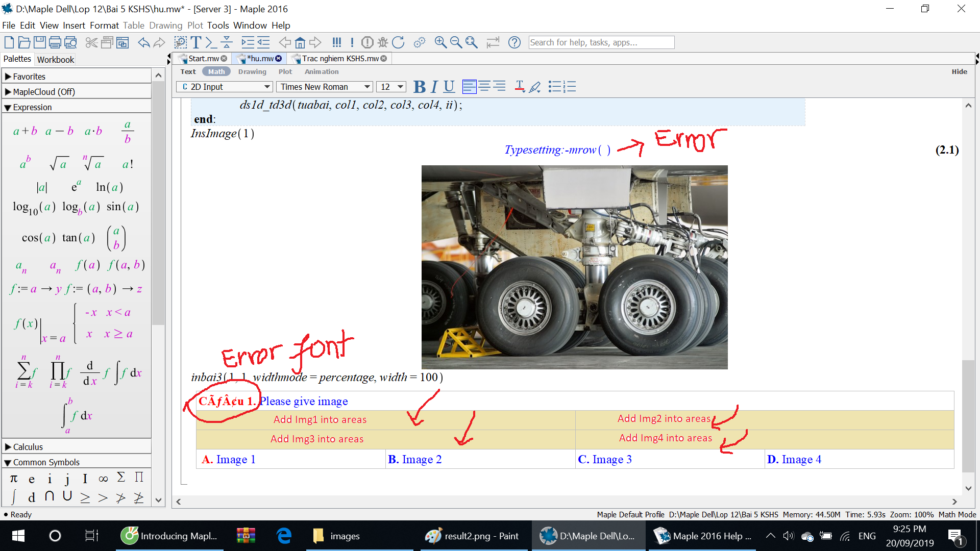Zoom out with the magnifier minus icon
This screenshot has height=551, width=980.
tap(456, 42)
